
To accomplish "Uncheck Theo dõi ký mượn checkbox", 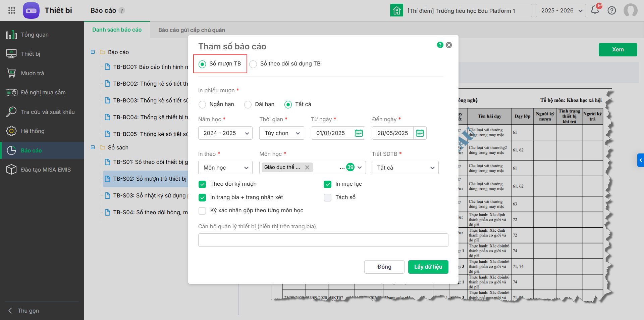I will 202,184.
